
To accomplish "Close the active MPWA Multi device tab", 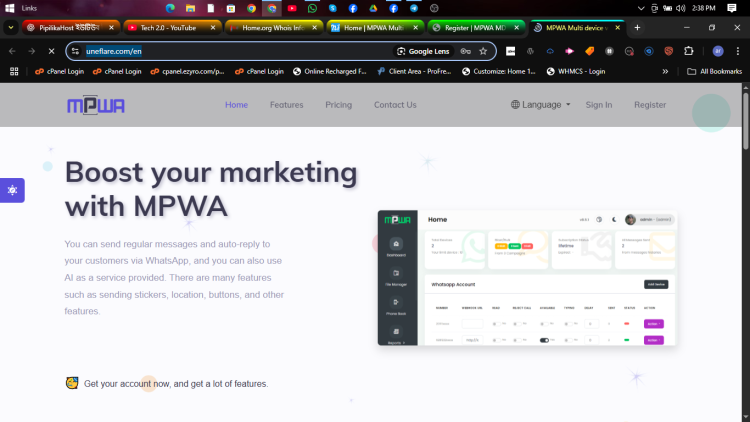I will point(618,28).
